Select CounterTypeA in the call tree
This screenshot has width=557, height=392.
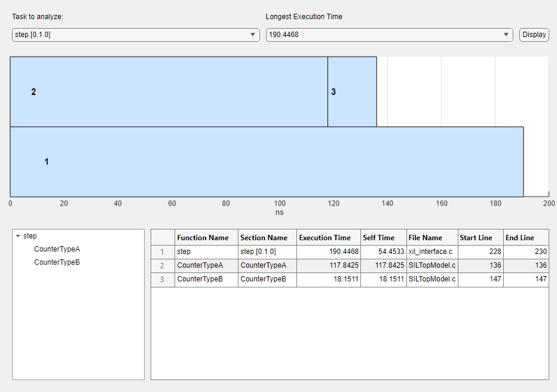click(x=57, y=249)
